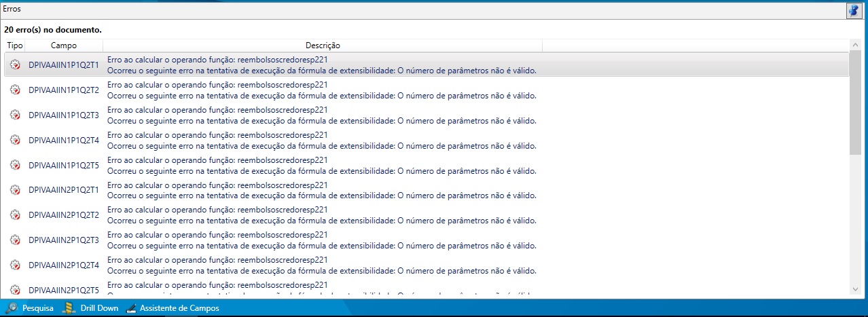The height and width of the screenshot is (317, 868).
Task: Select the DPIVAAIIN1P1Q2T4 error row
Action: [x=322, y=141]
